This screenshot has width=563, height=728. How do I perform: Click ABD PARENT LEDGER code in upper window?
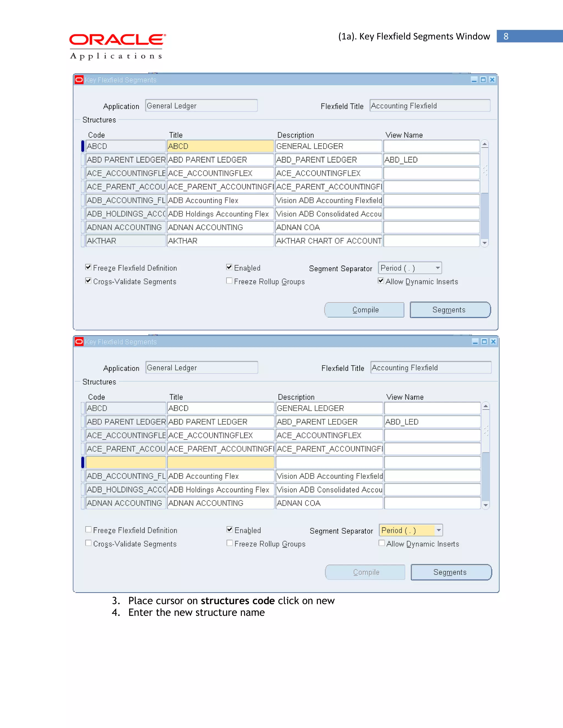click(125, 160)
